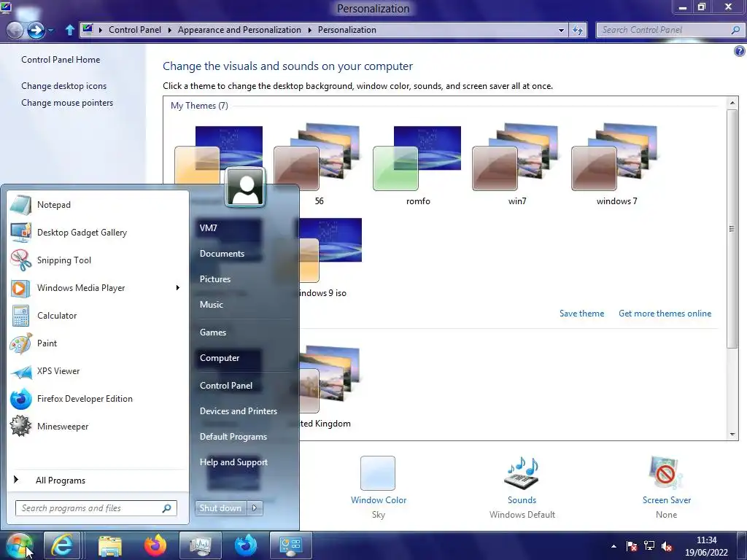
Task: Click the user account picture
Action: [245, 187]
